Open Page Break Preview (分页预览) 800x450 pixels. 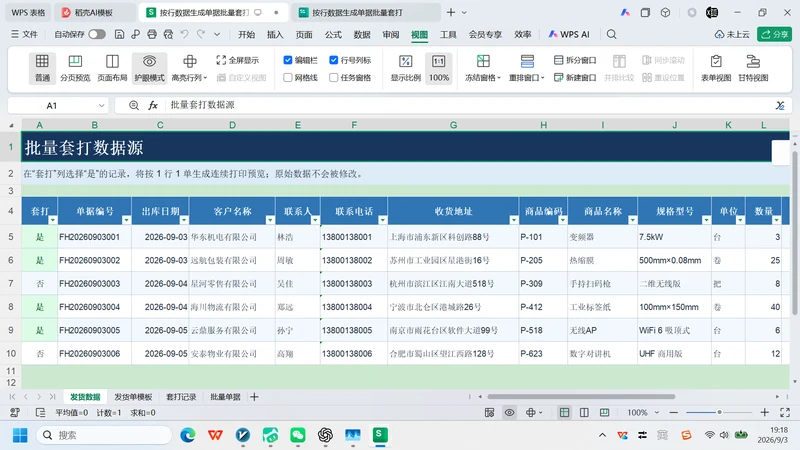click(x=75, y=68)
